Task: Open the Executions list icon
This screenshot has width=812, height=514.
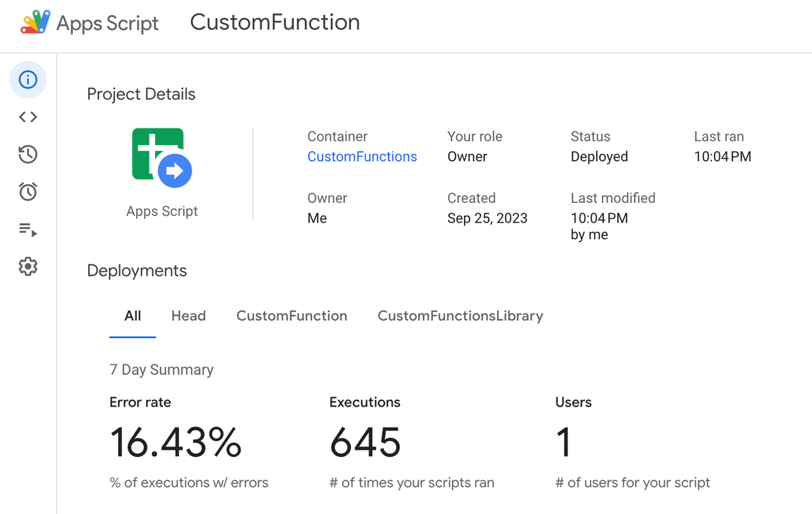Action: pos(28,229)
